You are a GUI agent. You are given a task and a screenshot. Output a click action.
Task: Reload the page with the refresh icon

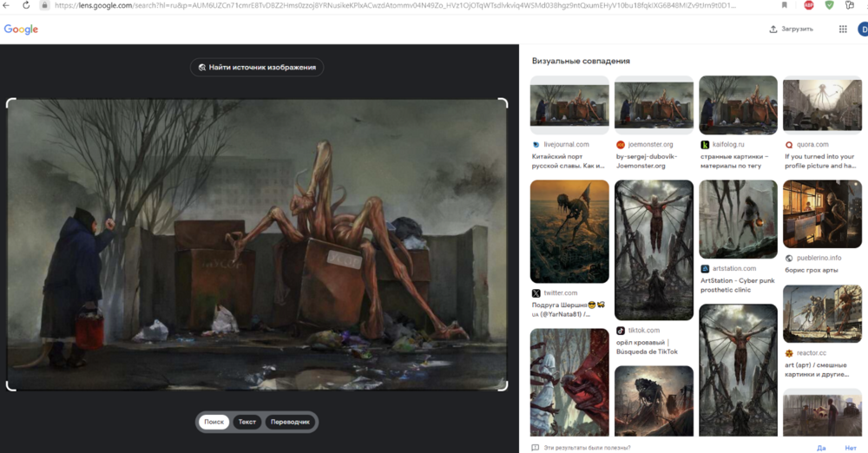pyautogui.click(x=26, y=5)
